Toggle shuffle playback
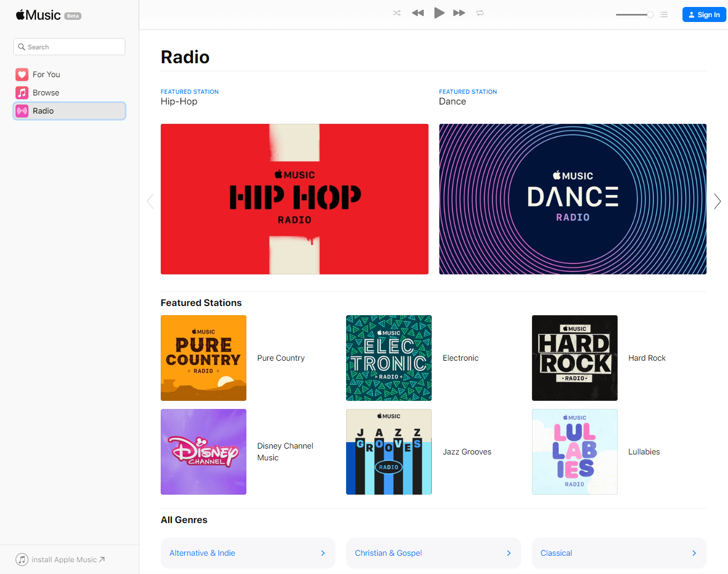Image resolution: width=728 pixels, height=574 pixels. pyautogui.click(x=396, y=13)
